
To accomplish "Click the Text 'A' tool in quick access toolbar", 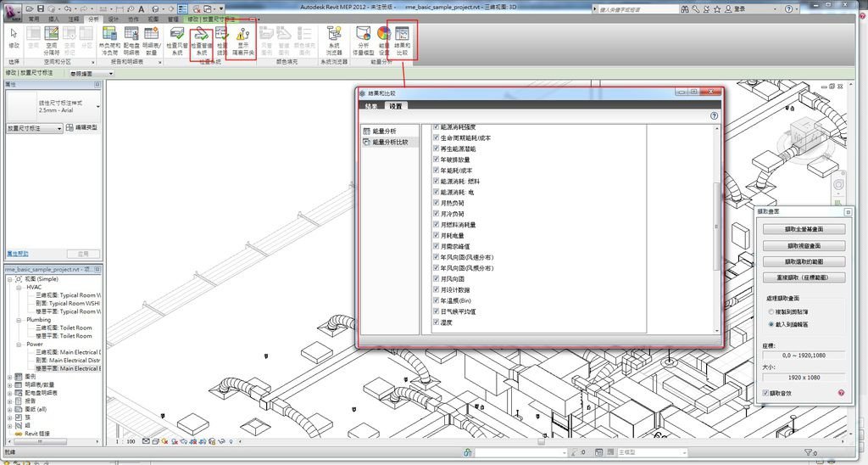I will point(142,9).
